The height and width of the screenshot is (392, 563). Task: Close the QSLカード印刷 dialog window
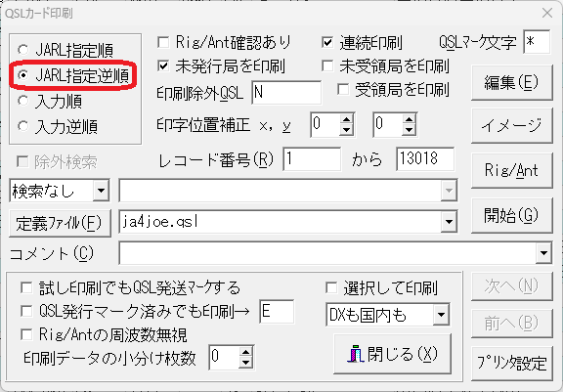[547, 13]
